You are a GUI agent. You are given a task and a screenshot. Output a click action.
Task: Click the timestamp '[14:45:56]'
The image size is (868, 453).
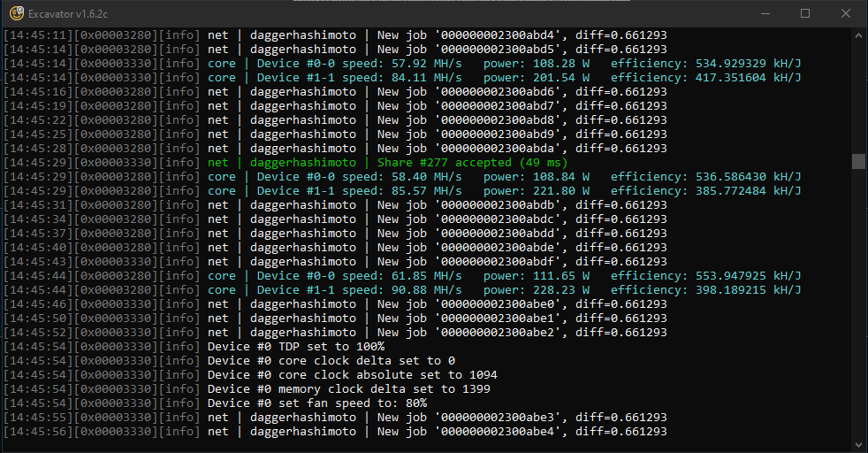click(x=39, y=432)
